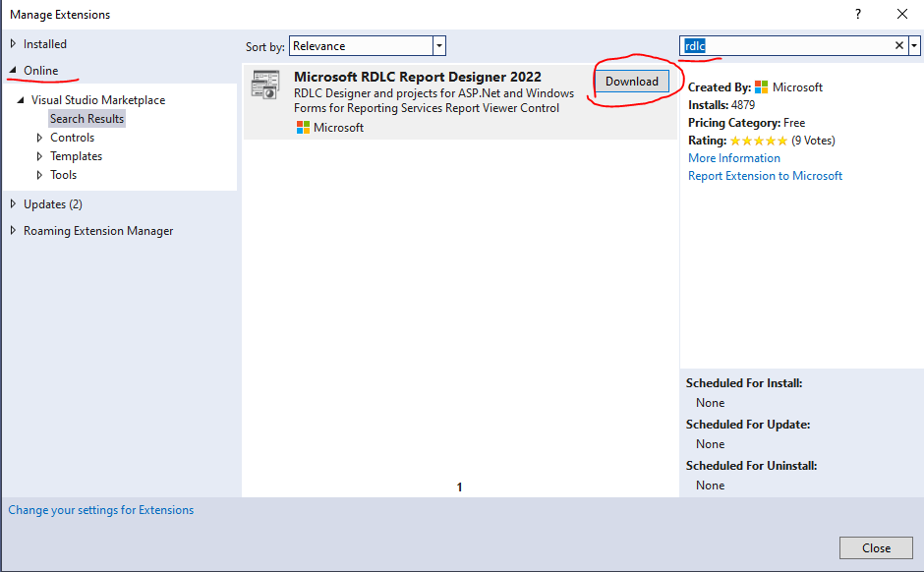Click in the rdlc search field
Image resolution: width=924 pixels, height=572 pixels.
[x=786, y=45]
